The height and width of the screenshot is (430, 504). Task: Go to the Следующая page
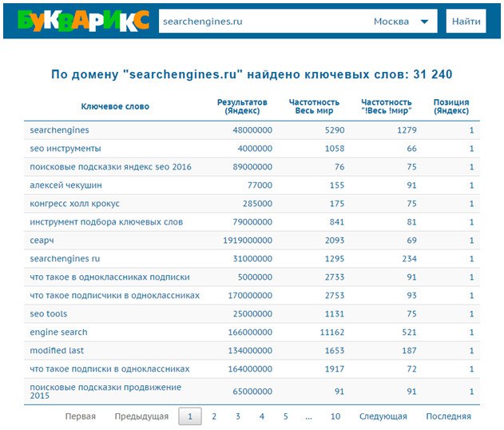383,416
